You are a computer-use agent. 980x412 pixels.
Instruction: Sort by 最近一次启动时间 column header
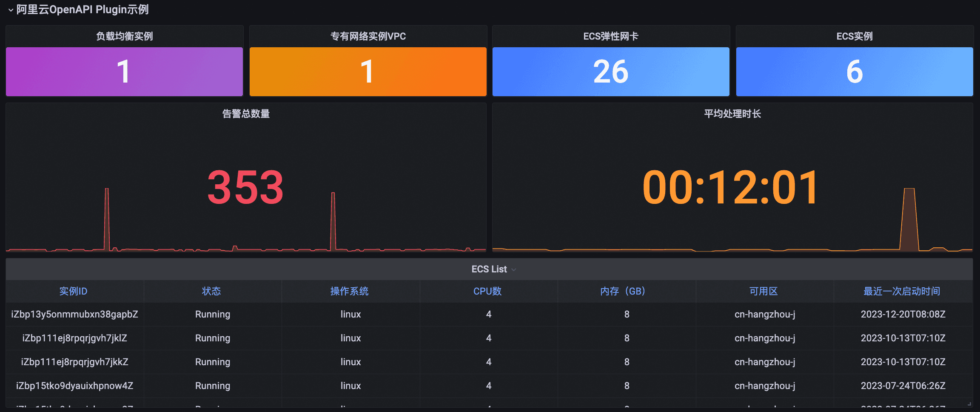pos(902,291)
